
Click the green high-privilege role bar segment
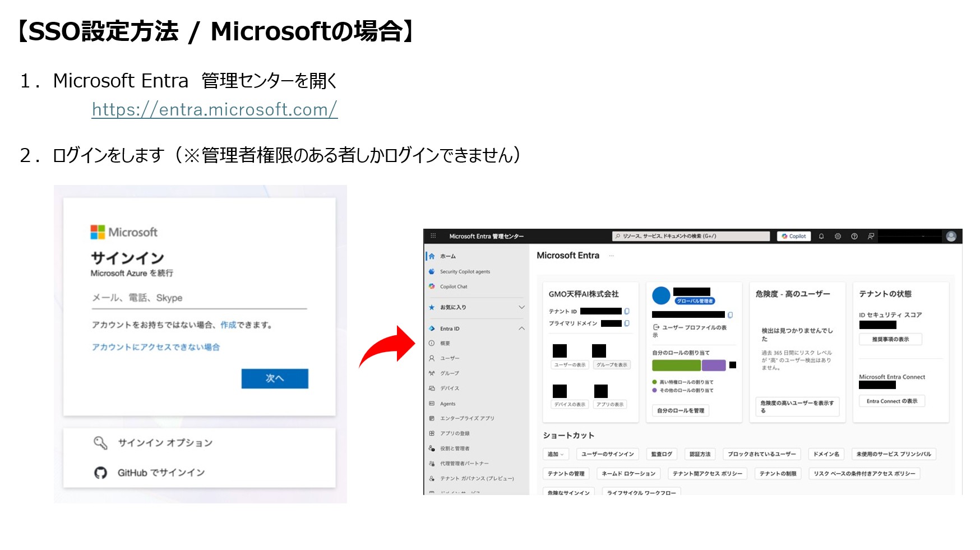(x=677, y=366)
